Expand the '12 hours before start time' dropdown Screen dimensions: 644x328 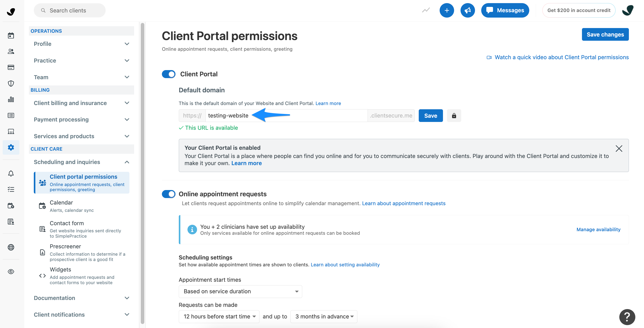pos(219,316)
